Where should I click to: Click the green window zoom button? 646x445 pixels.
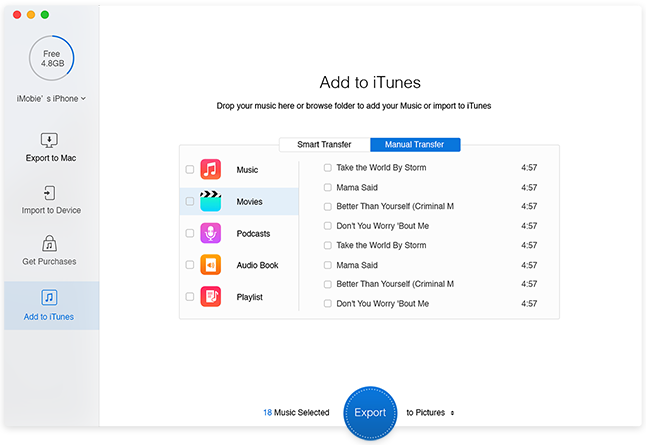[45, 15]
